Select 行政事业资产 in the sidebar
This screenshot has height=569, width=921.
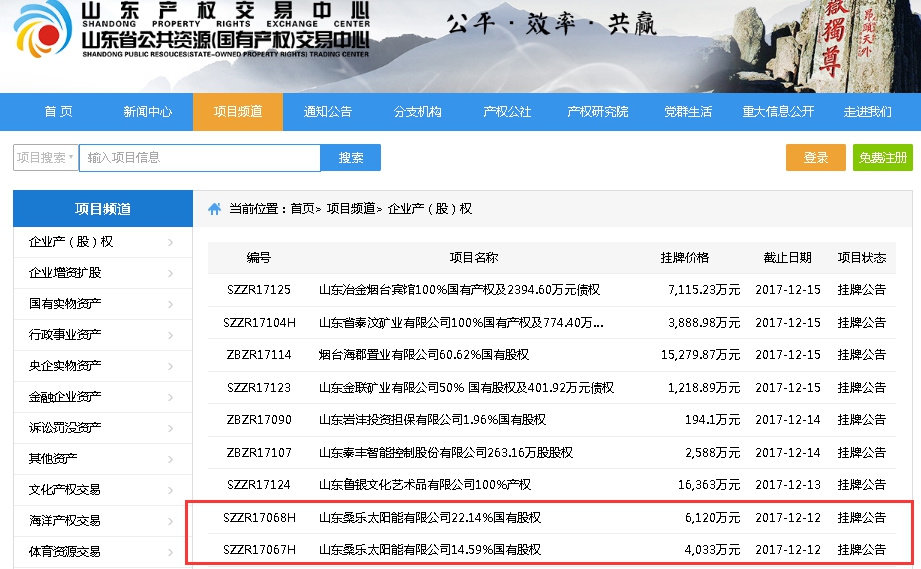tap(65, 335)
